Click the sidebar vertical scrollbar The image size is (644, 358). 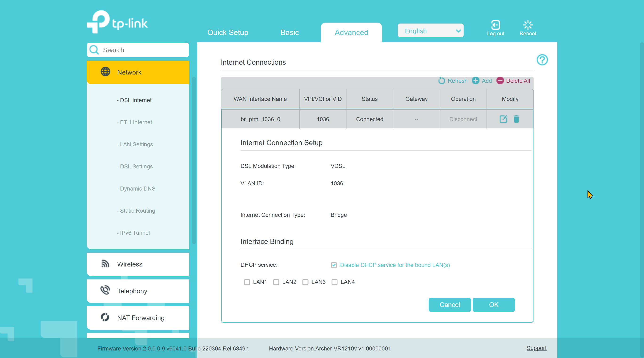[194, 160]
